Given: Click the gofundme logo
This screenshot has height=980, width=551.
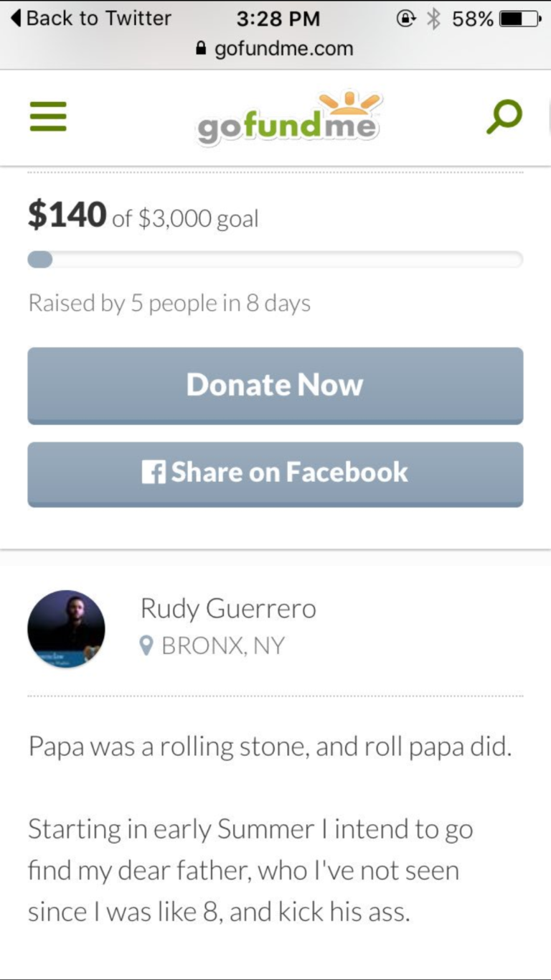Looking at the screenshot, I should pos(288,119).
